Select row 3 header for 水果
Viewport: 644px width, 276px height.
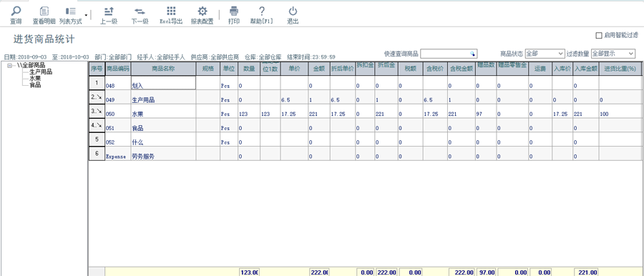pyautogui.click(x=97, y=111)
